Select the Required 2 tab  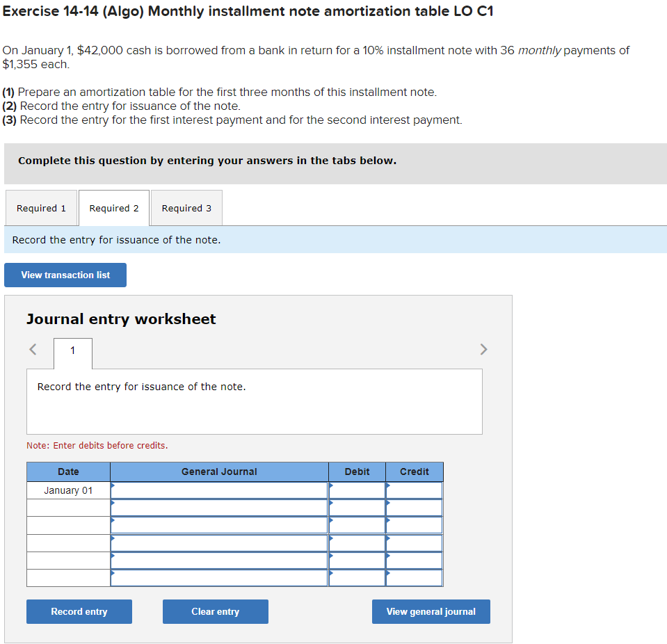point(113,207)
